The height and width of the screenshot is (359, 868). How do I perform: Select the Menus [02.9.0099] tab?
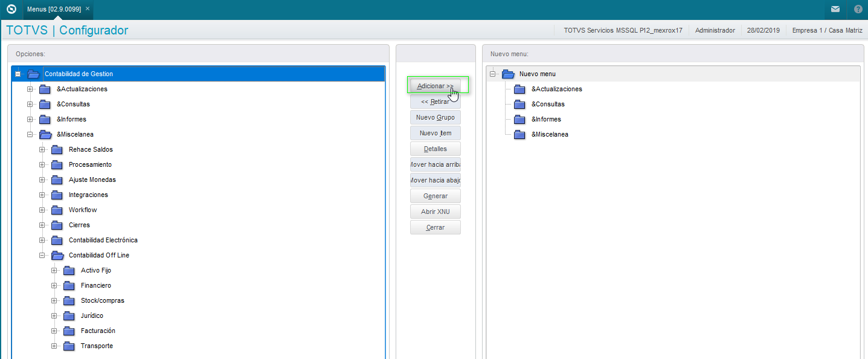coord(58,9)
